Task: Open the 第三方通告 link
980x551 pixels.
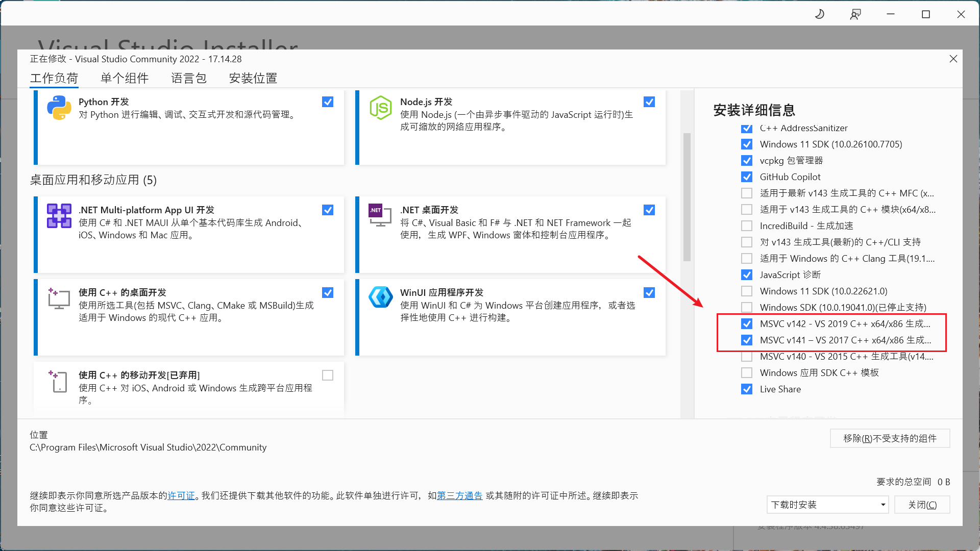Action: pos(460,496)
